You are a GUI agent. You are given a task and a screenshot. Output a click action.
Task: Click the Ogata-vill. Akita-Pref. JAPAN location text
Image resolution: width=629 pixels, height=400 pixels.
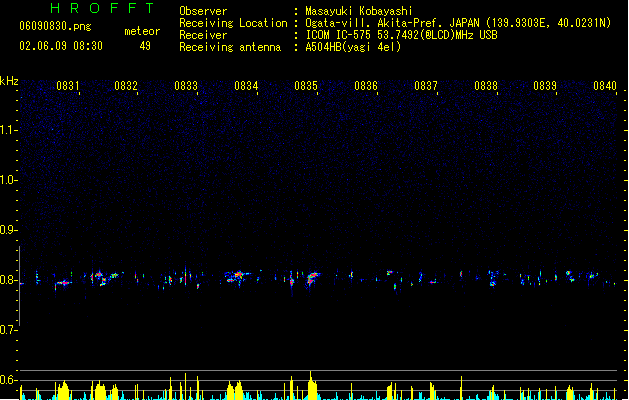458,23
